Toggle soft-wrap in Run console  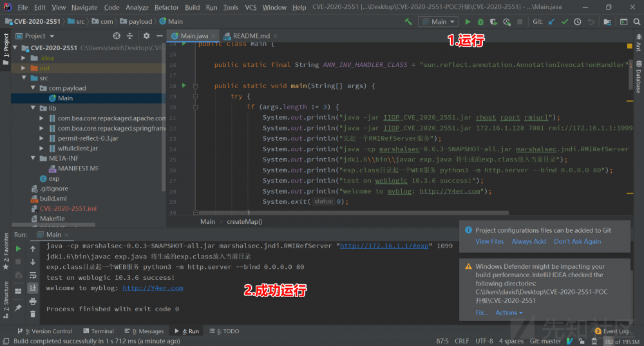(x=33, y=275)
